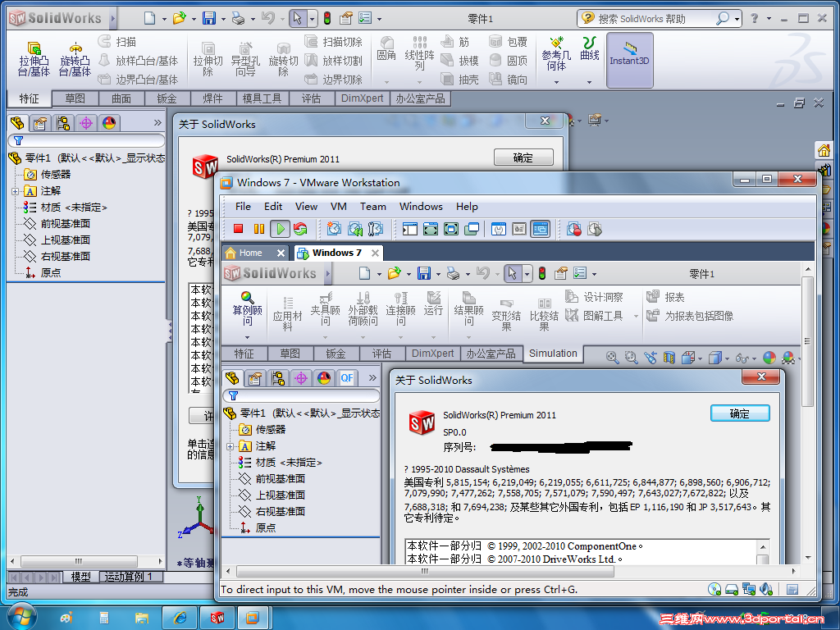This screenshot has width=840, height=630.
Task: Switch to the VMware Home tab
Action: tap(250, 253)
